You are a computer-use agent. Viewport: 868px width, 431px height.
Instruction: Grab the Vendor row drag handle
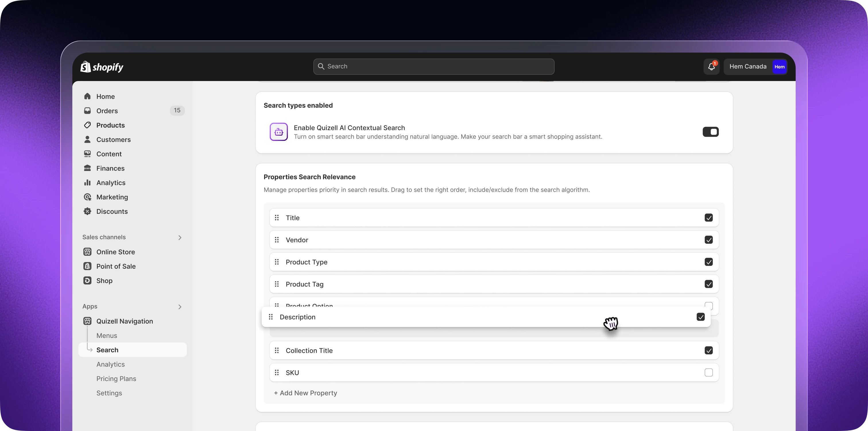[277, 240]
